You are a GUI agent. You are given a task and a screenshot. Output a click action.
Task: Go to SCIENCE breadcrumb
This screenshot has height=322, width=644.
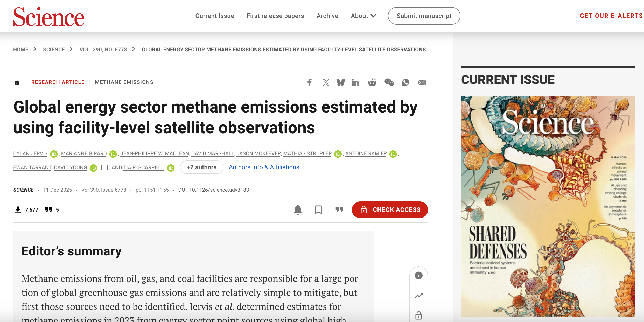coord(54,50)
